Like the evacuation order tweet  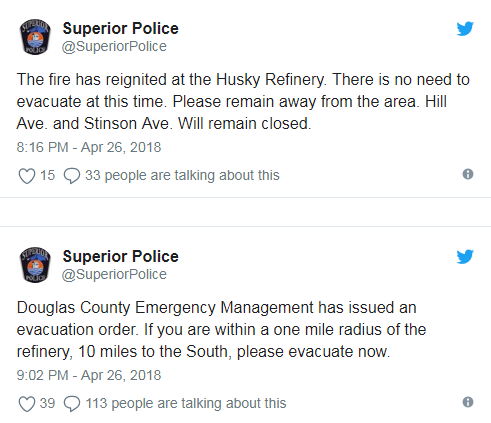(x=27, y=404)
